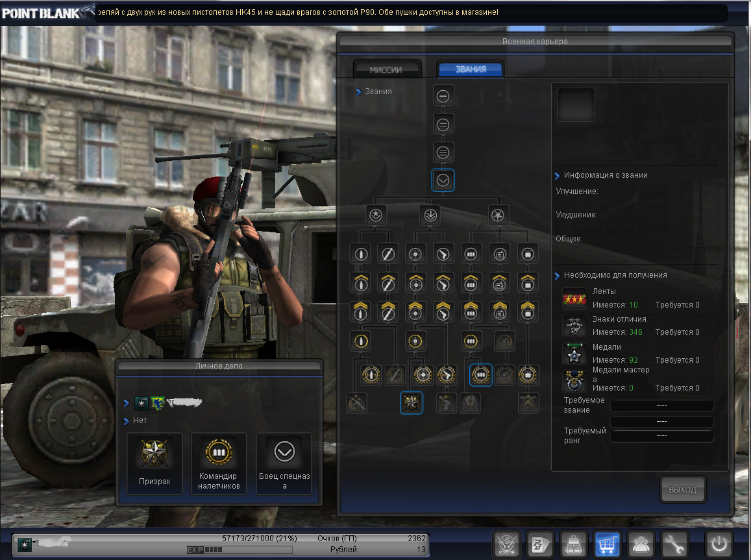Click the power exit icon
The width and height of the screenshot is (751, 560).
click(719, 544)
